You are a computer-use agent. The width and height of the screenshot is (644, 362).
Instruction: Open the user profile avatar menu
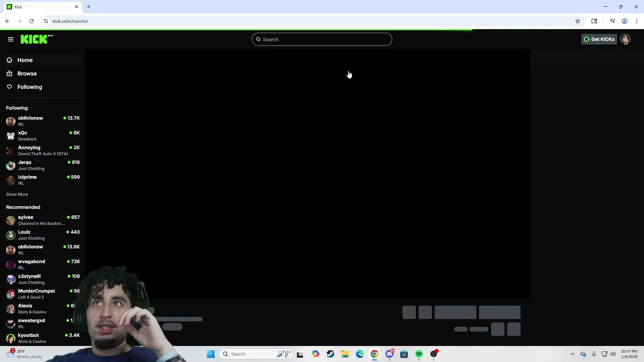625,39
